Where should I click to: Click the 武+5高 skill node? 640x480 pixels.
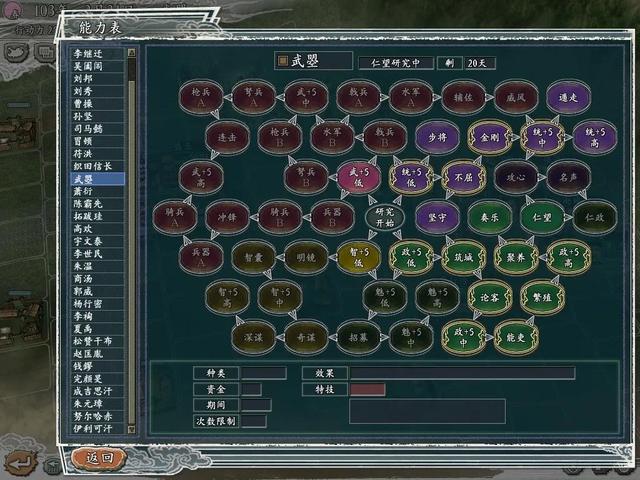click(x=201, y=177)
